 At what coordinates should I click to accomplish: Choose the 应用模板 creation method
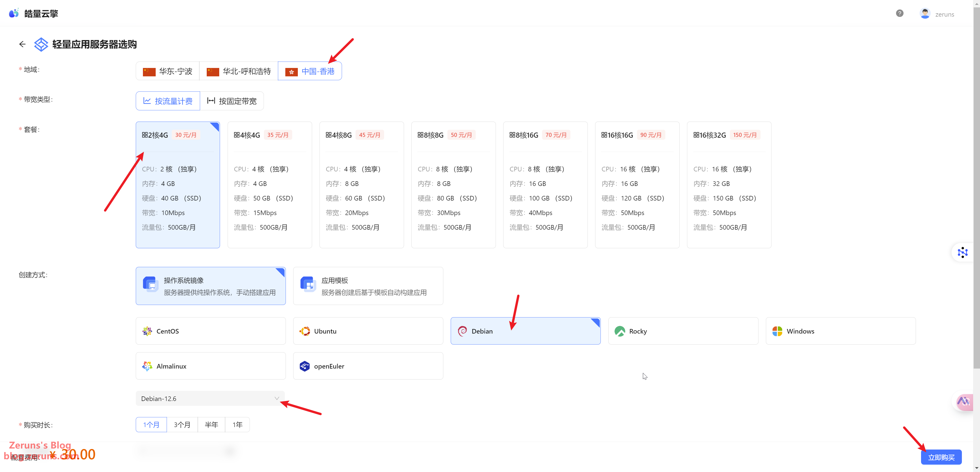point(367,286)
